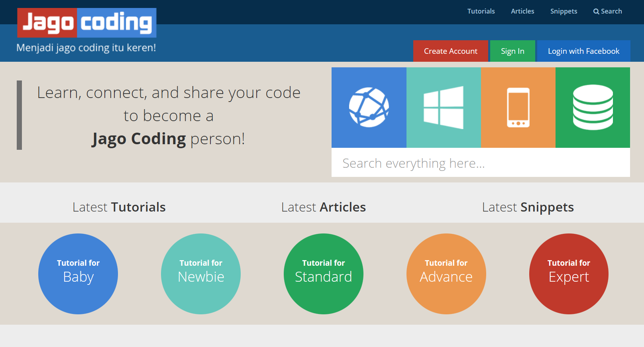Open the Snippets menu item
The image size is (644, 347).
tap(563, 11)
